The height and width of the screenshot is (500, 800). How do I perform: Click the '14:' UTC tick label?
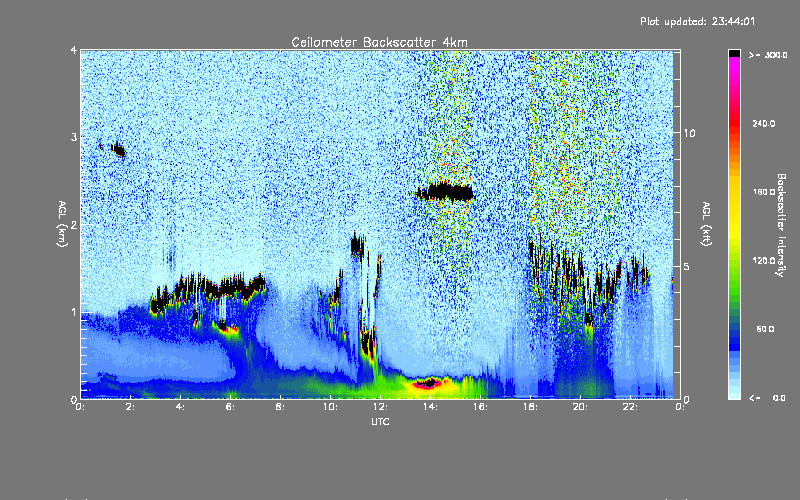tap(430, 407)
